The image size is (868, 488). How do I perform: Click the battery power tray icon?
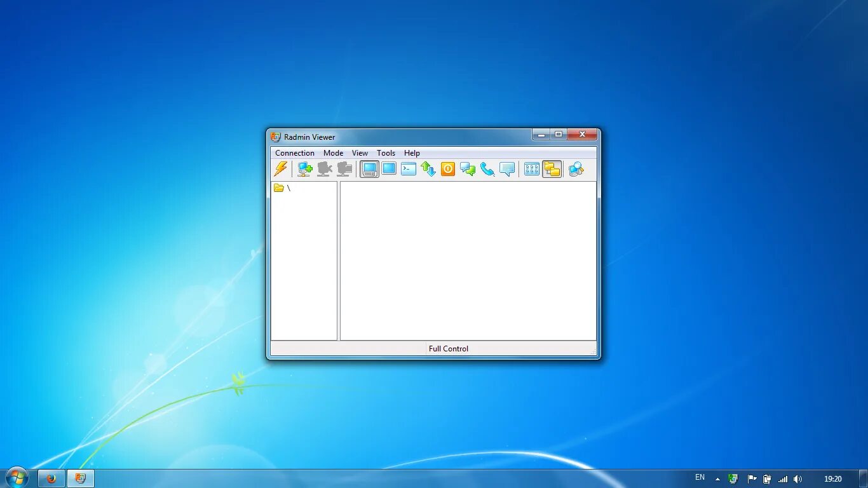click(x=767, y=479)
